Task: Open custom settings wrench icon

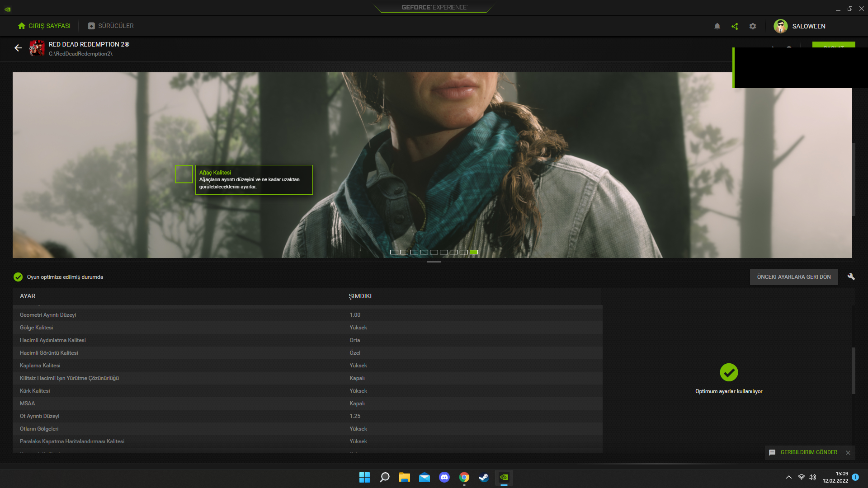Action: 851,277
